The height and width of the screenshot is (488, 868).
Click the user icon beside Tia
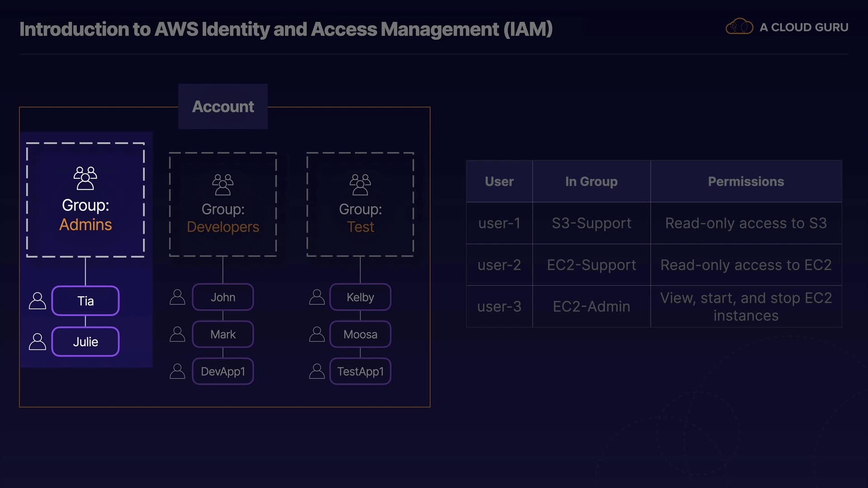38,301
